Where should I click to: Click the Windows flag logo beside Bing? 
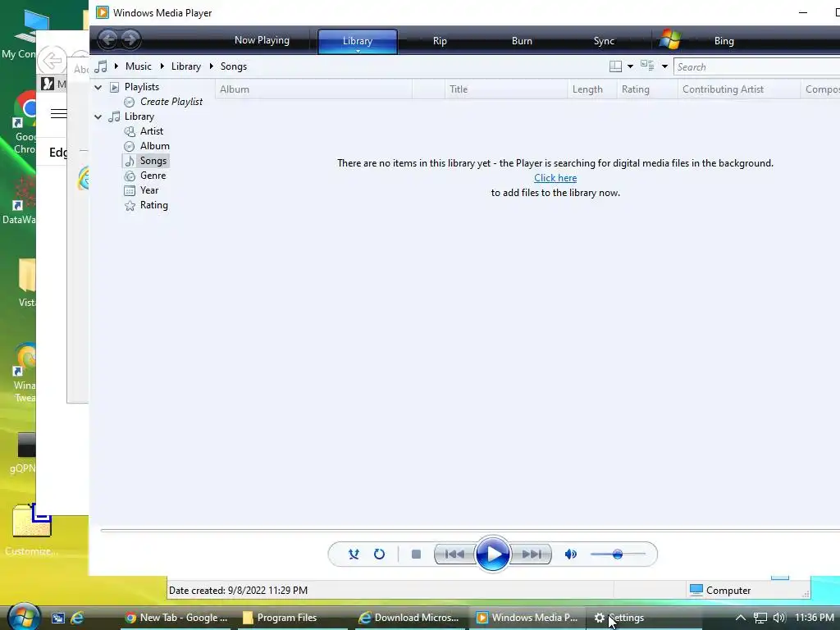coord(669,39)
